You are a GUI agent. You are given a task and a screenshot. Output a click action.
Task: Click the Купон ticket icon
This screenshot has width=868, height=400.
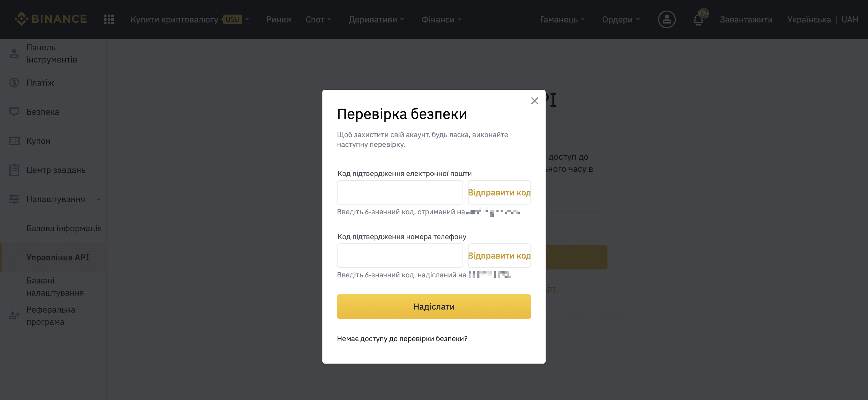[x=14, y=141]
